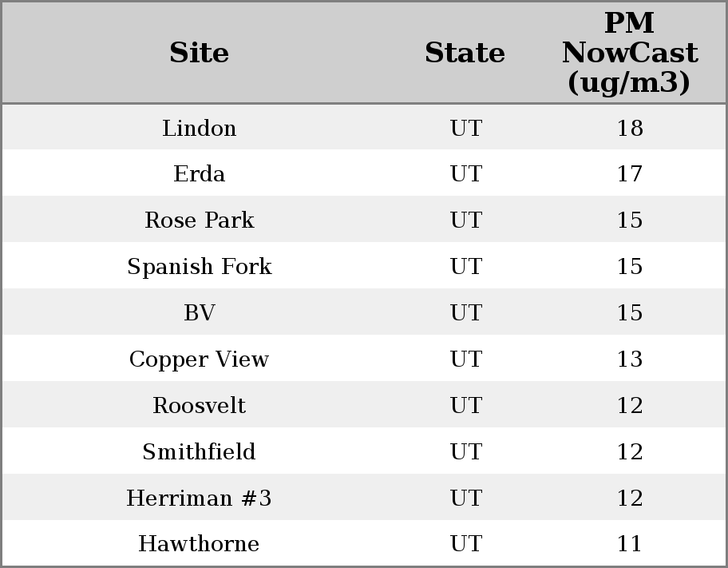Click the Roosvelt site name
This screenshot has height=568, width=728.
click(199, 406)
